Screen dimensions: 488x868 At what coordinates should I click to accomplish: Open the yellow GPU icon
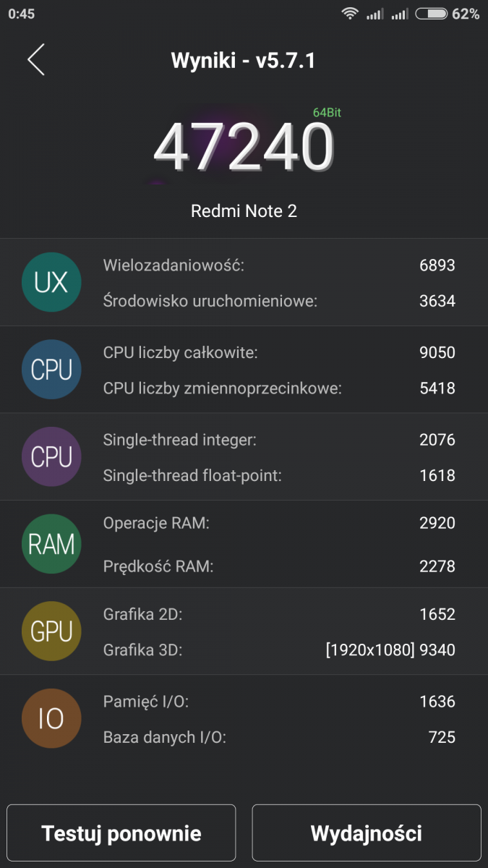(51, 631)
